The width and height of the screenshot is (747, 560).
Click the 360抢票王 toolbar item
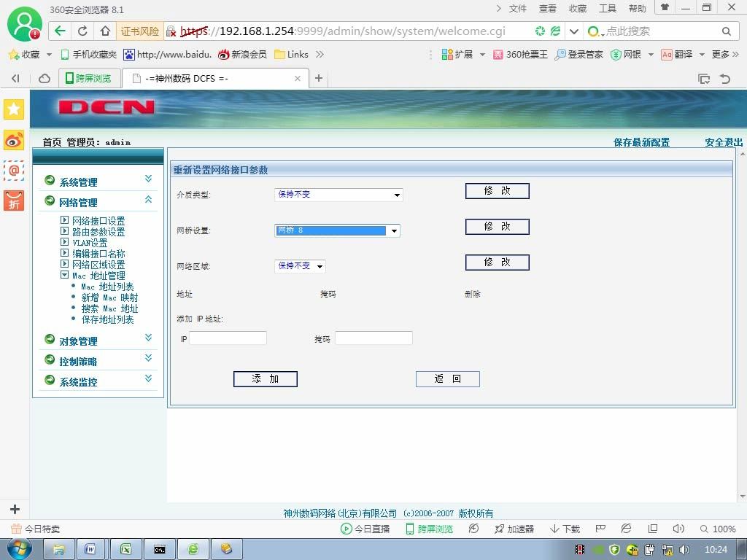pyautogui.click(x=520, y=55)
